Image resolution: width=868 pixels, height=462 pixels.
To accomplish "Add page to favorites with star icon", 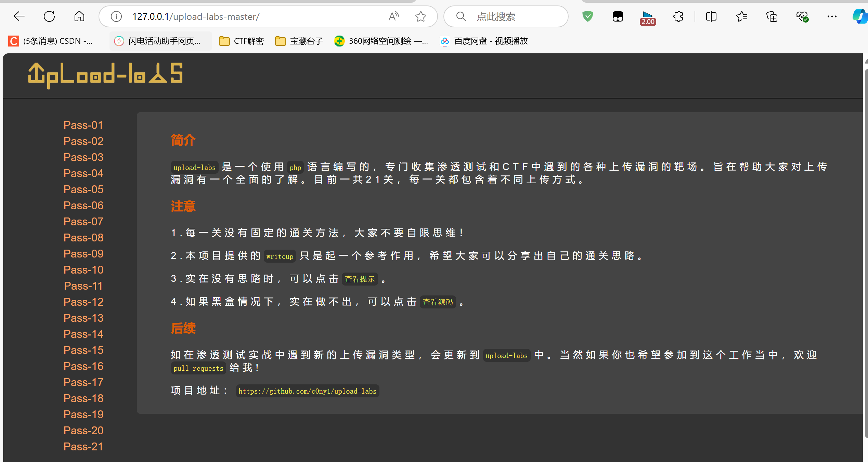I will click(421, 16).
